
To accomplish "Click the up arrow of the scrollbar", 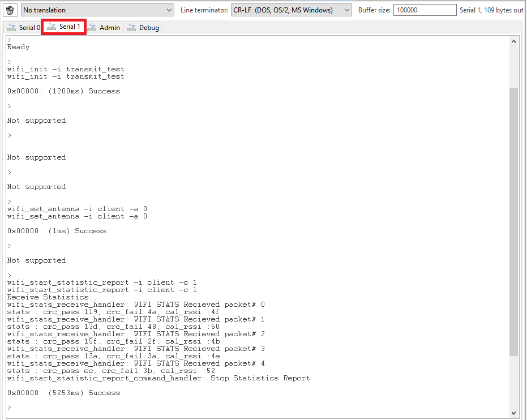I will [x=514, y=40].
